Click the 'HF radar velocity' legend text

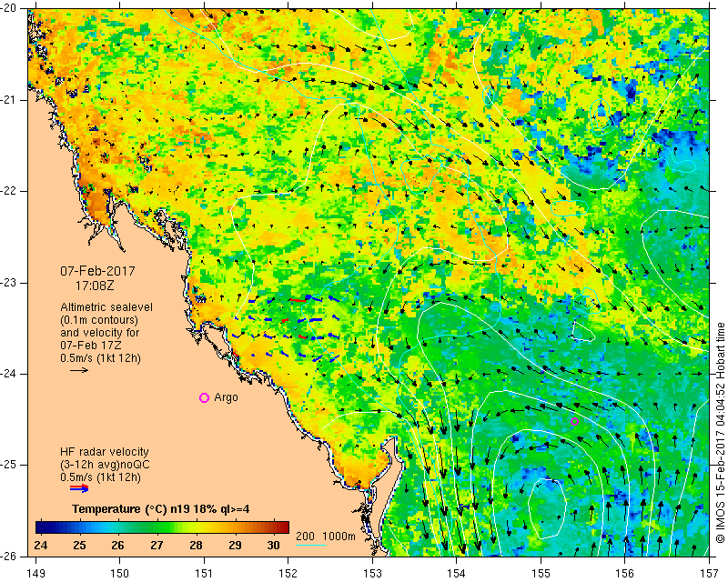(x=105, y=452)
